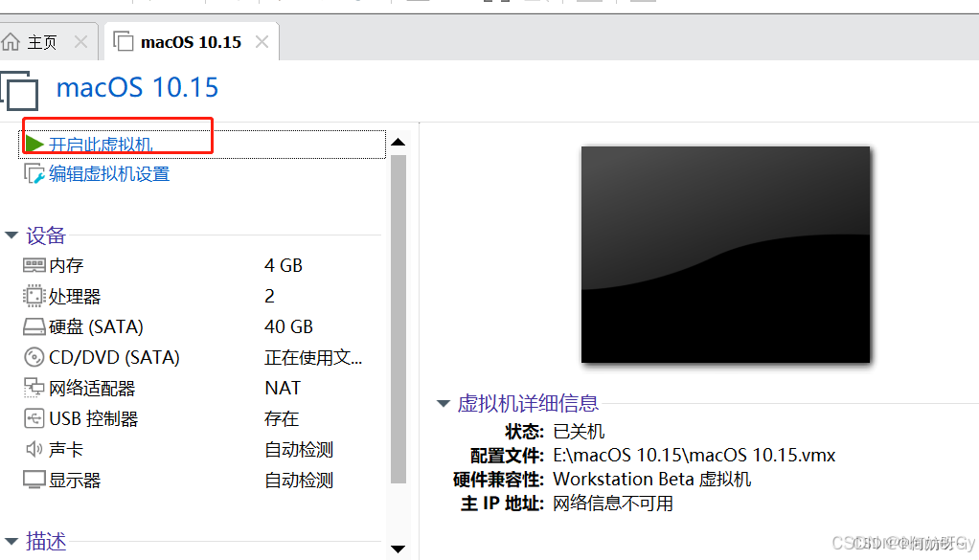
Task: Click the NAT network value
Action: pos(283,388)
